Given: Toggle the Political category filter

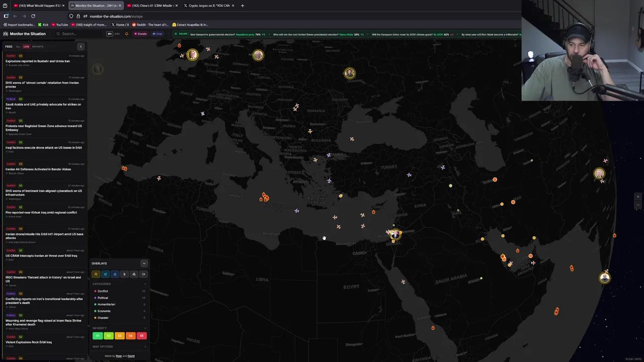Looking at the screenshot, I should pyautogui.click(x=119, y=298).
